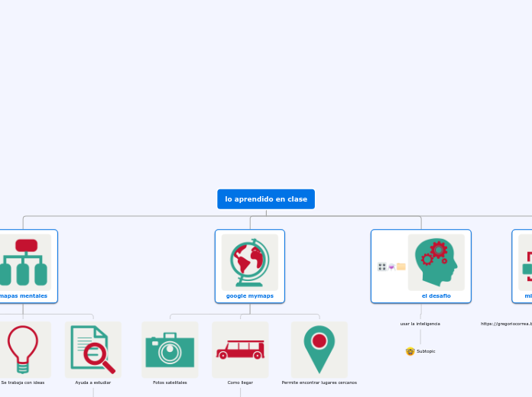Screen dimensions: 532x397
Task: Select the central topic 'lo aprendido en clase'
Action: coord(266,199)
